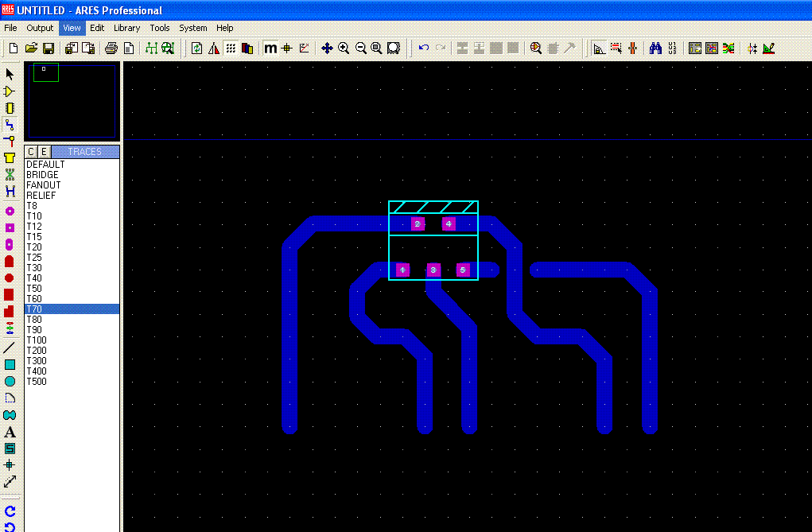Image resolution: width=812 pixels, height=532 pixels.
Task: Click the binoculars search icon
Action: (x=655, y=49)
